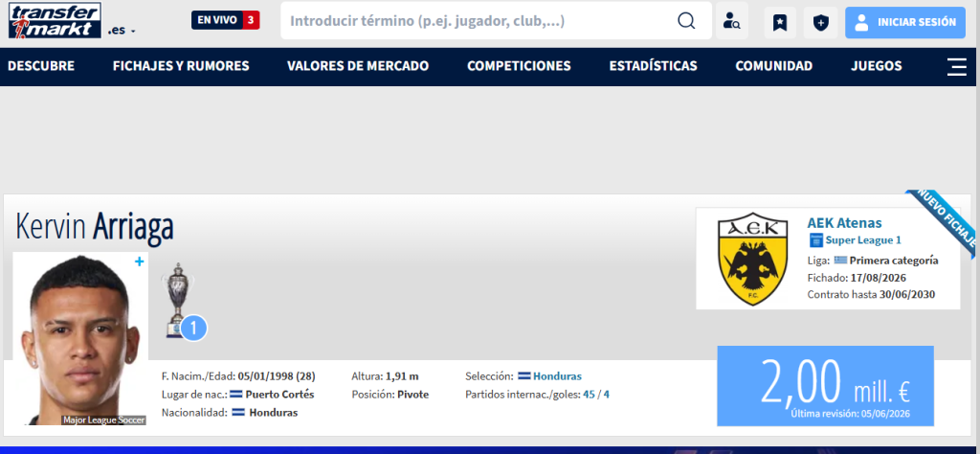Image resolution: width=980 pixels, height=454 pixels.
Task: Open Fichajes y Rumores menu
Action: (x=181, y=66)
